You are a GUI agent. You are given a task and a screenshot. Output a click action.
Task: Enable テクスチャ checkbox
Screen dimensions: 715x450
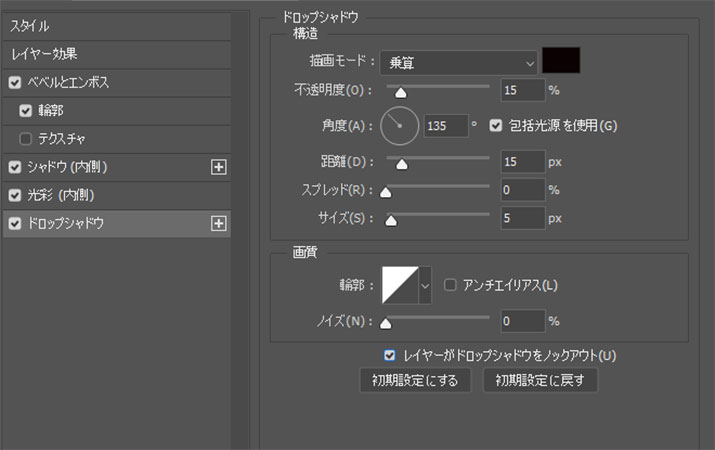tap(26, 139)
